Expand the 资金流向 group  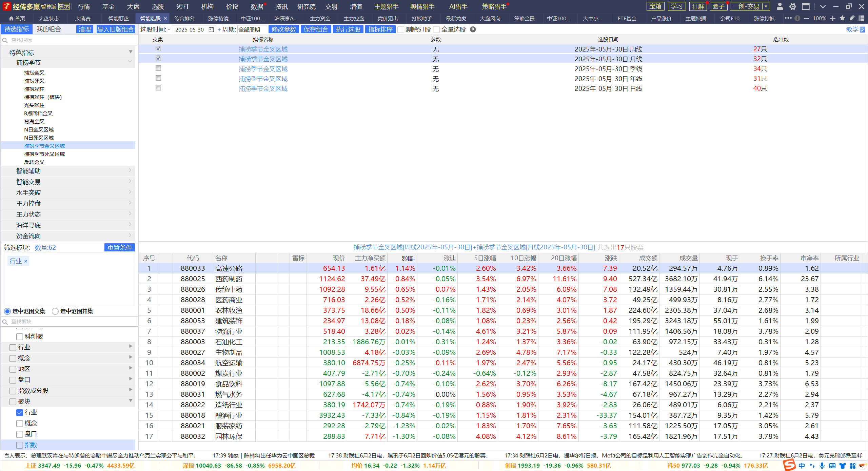click(68, 236)
